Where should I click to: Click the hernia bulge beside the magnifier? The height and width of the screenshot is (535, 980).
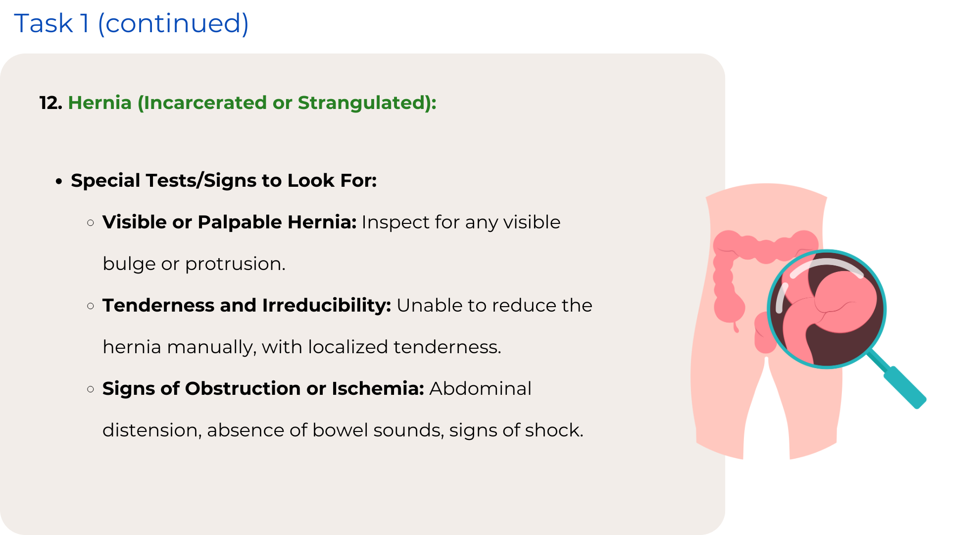point(763,334)
